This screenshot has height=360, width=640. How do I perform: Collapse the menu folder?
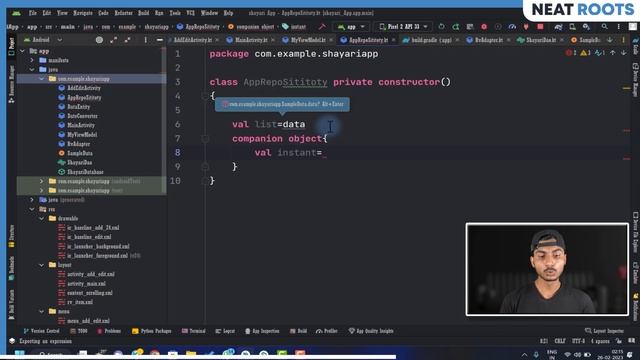click(42, 311)
